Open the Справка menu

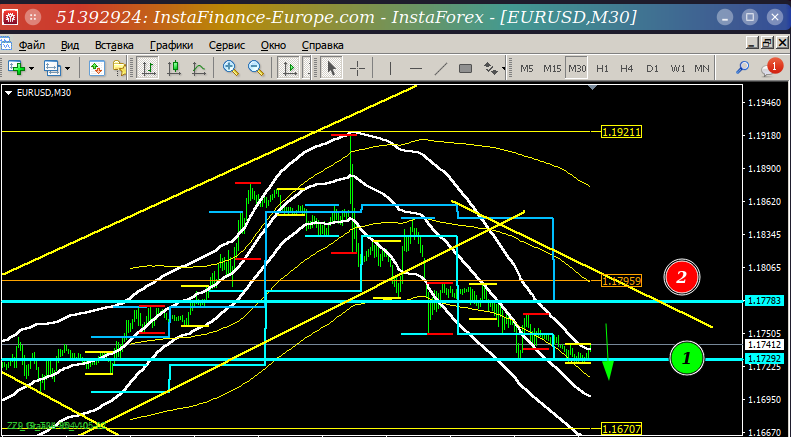[323, 45]
